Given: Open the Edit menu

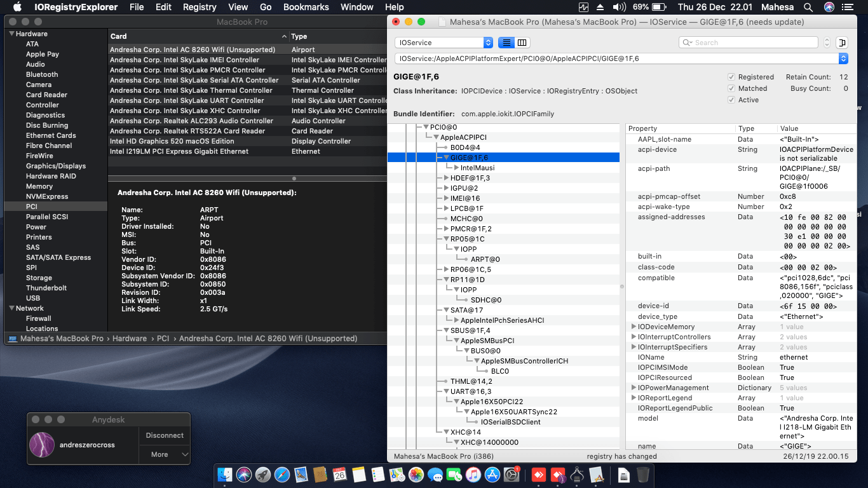Looking at the screenshot, I should (163, 7).
